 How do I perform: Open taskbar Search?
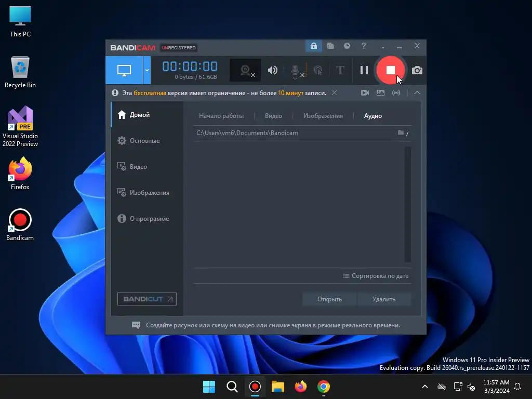click(232, 387)
